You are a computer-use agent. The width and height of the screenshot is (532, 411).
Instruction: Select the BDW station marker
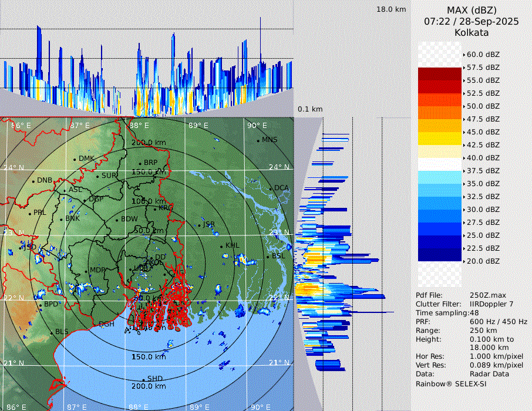[x=117, y=220]
